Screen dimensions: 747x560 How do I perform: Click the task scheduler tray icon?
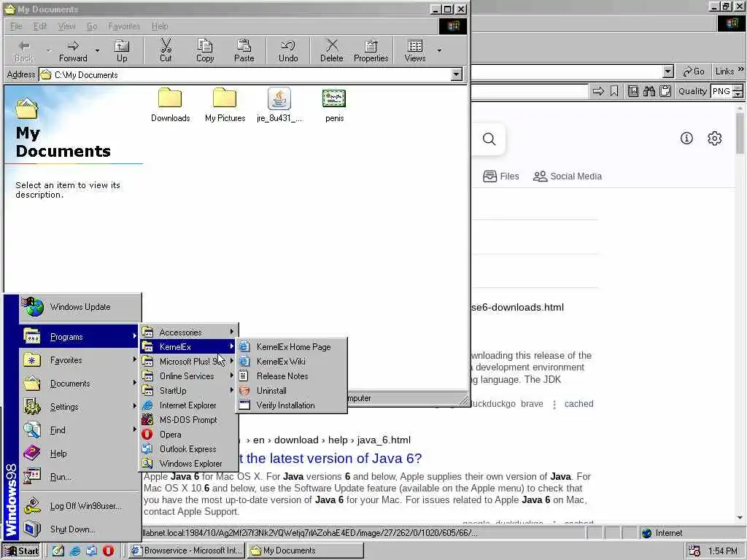tap(694, 551)
